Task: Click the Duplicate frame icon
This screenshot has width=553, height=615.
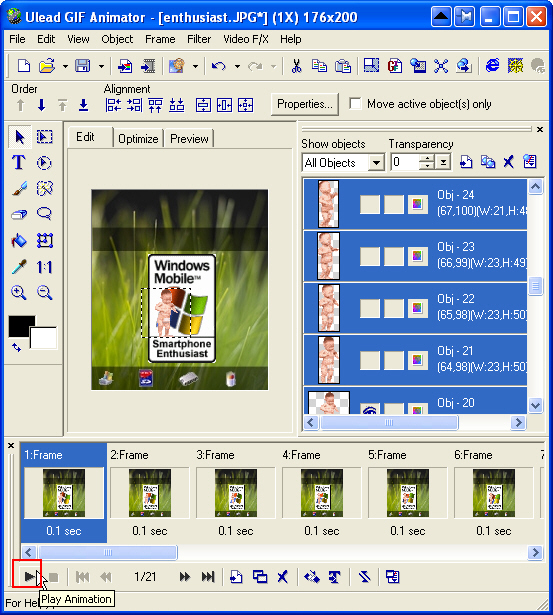Action: [x=260, y=577]
